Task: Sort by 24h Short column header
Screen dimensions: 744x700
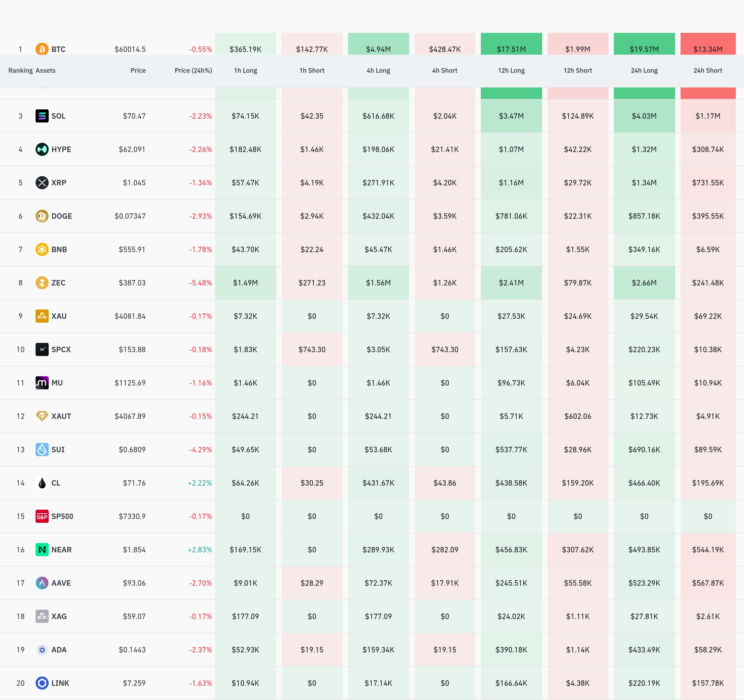Action: (708, 70)
